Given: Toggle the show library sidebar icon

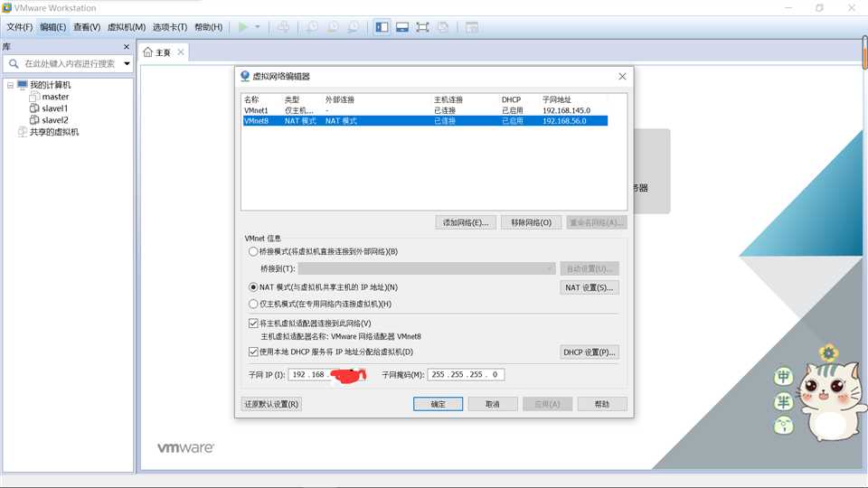Looking at the screenshot, I should [382, 27].
